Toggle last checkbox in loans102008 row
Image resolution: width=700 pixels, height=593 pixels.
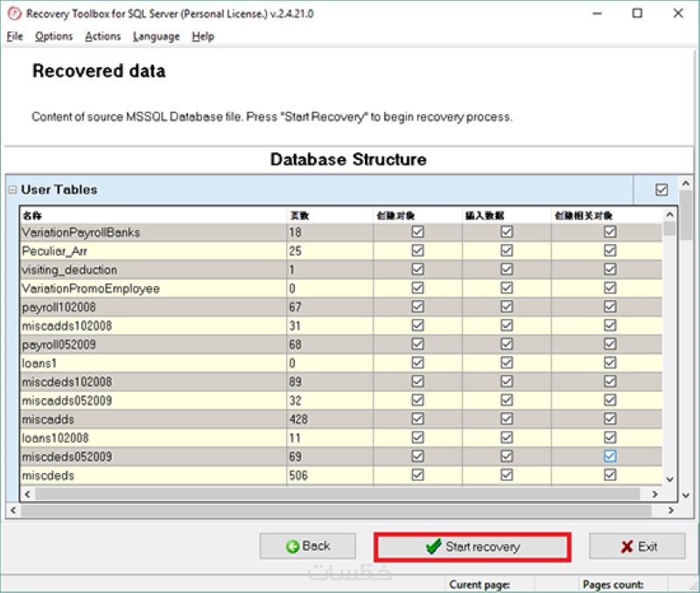pos(610,437)
